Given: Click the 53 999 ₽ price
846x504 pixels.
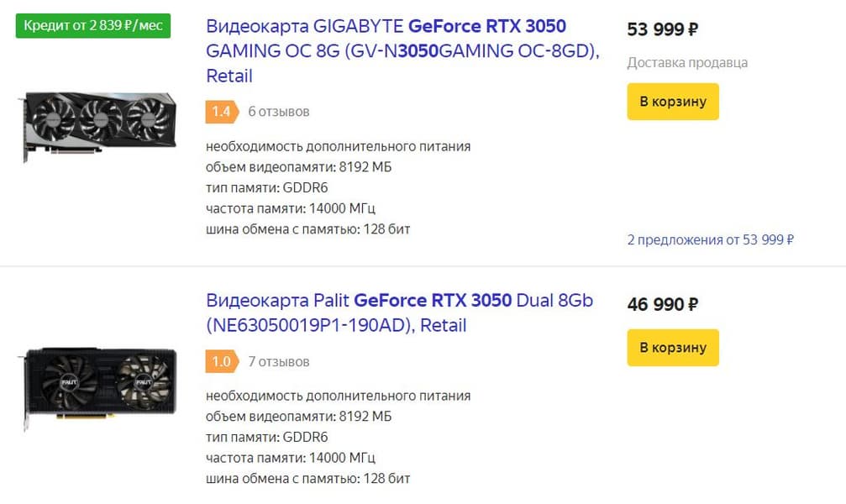Looking at the screenshot, I should pos(662,29).
